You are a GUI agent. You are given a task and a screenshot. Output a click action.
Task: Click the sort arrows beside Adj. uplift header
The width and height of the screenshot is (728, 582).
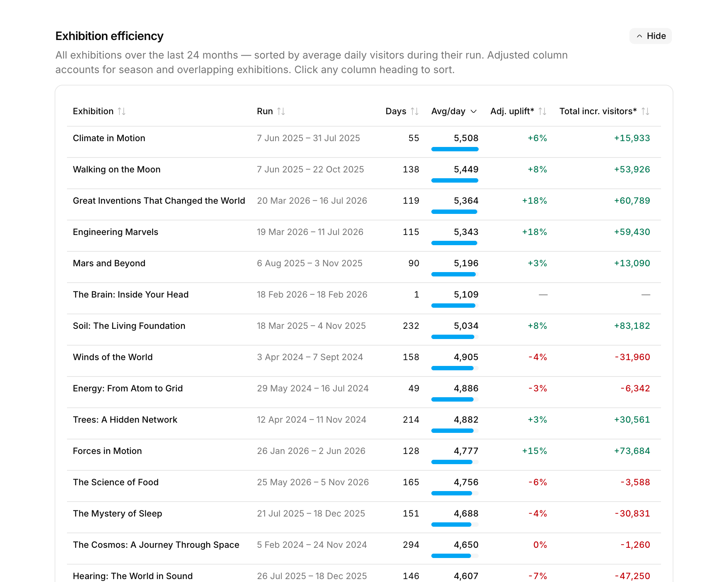click(x=542, y=111)
